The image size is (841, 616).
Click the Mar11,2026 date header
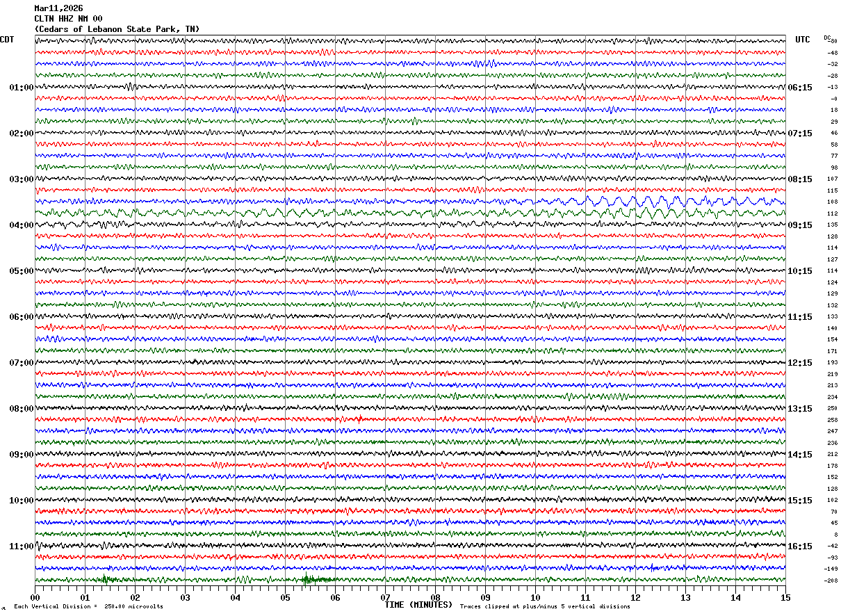click(x=58, y=8)
